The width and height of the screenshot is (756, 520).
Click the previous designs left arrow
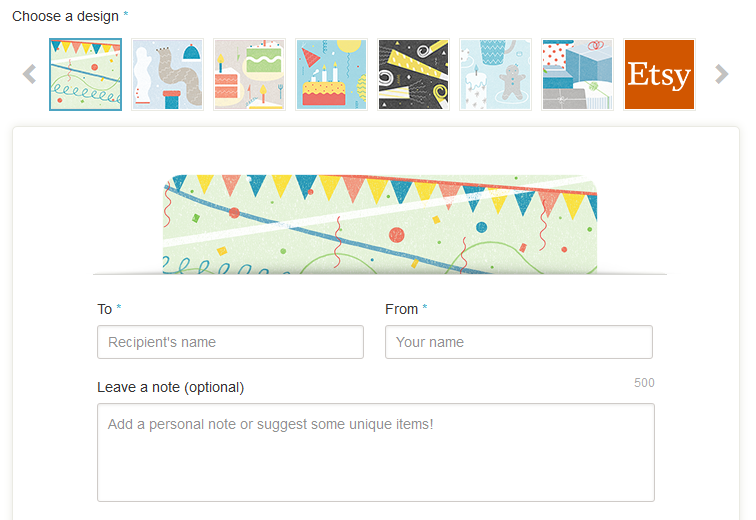pos(29,74)
